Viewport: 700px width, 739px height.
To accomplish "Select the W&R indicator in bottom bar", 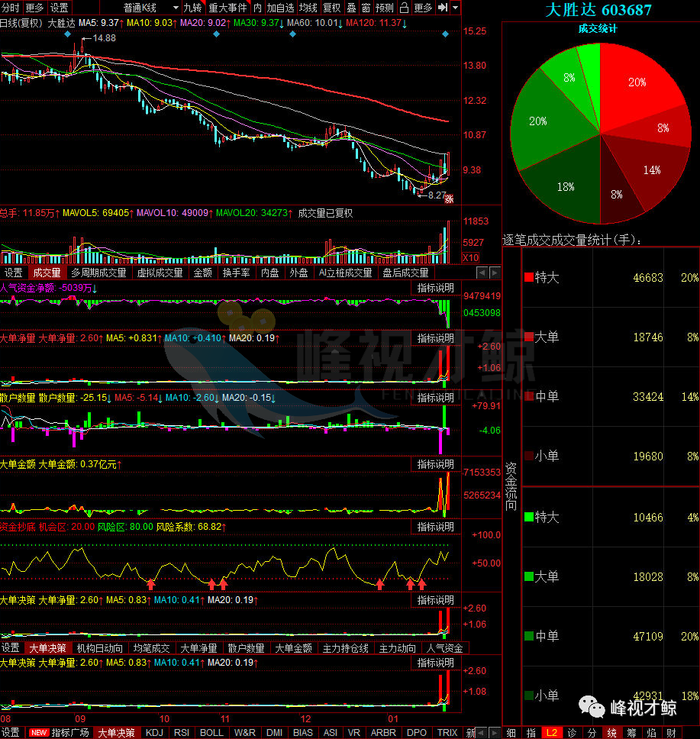I will (x=244, y=733).
